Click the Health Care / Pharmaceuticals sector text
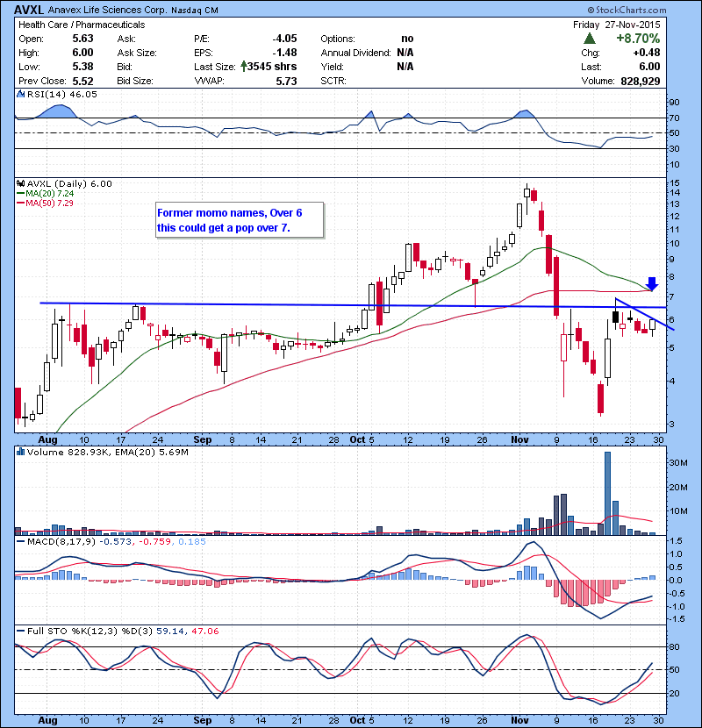 [x=82, y=25]
